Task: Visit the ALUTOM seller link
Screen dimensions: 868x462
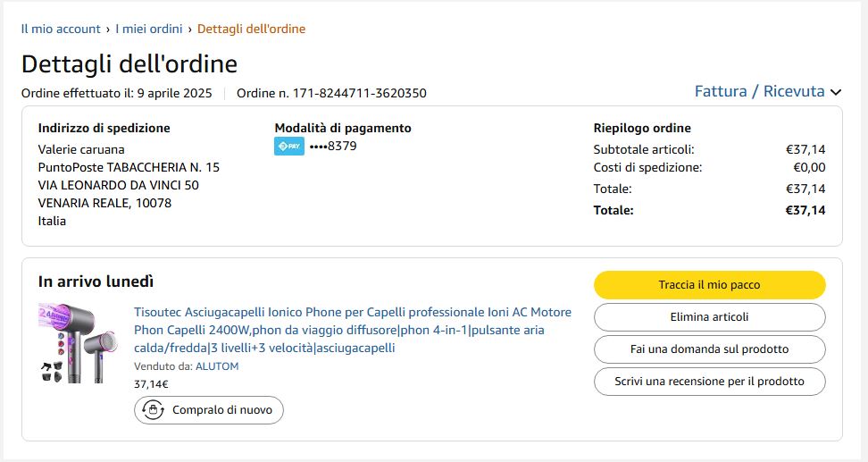Action: 217,366
